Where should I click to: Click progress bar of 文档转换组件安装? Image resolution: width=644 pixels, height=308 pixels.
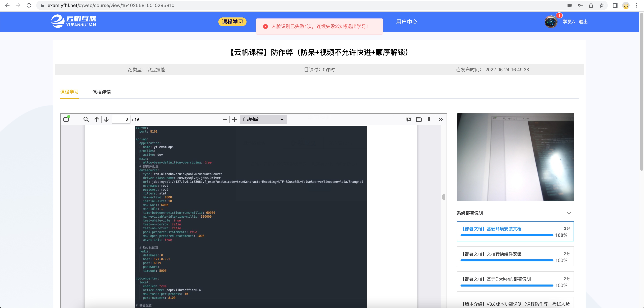click(x=507, y=260)
